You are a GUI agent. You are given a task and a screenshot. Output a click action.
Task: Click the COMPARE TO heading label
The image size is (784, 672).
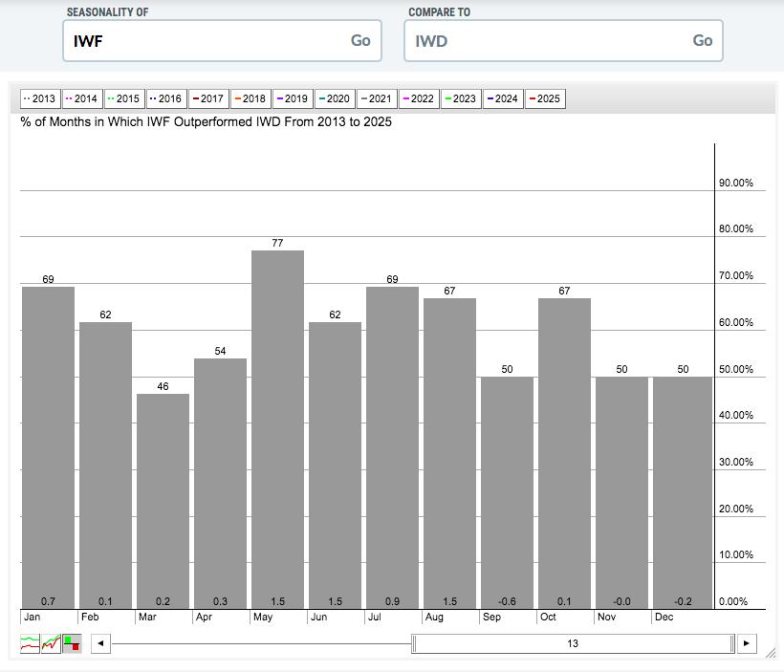(x=440, y=12)
